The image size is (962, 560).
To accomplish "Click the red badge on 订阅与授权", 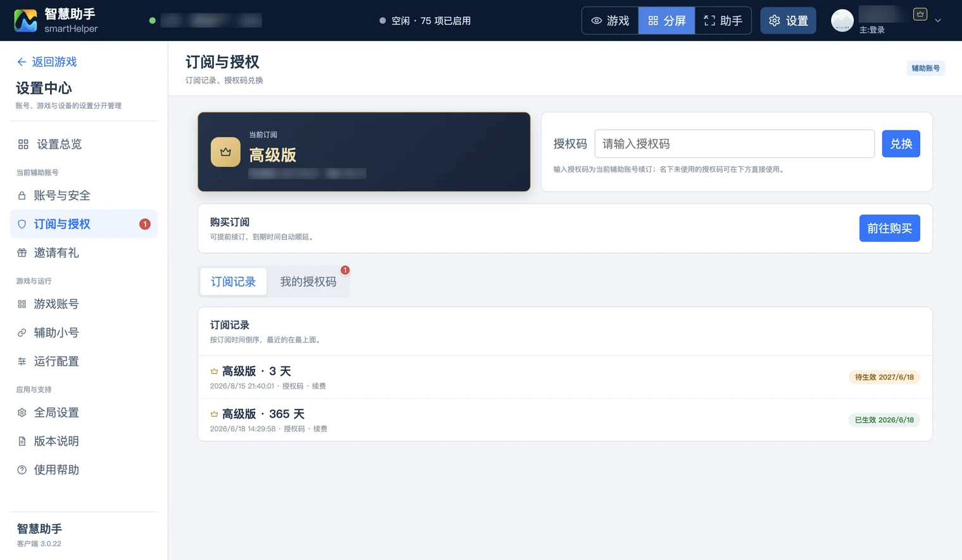I will click(145, 224).
